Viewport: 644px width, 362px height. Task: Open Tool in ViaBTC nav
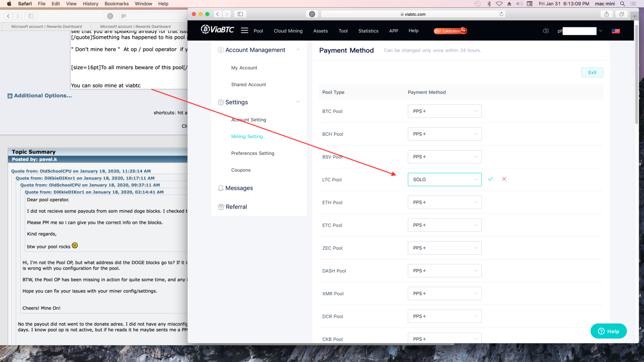click(x=343, y=31)
